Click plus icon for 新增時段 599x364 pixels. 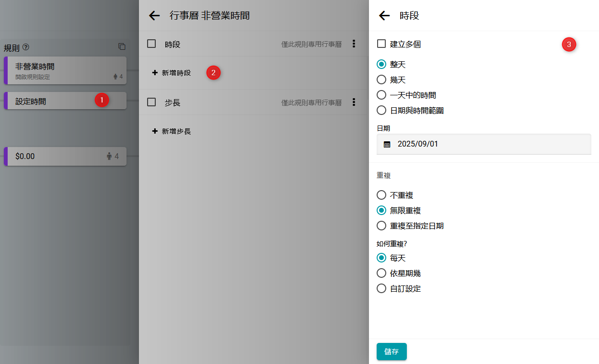(155, 73)
